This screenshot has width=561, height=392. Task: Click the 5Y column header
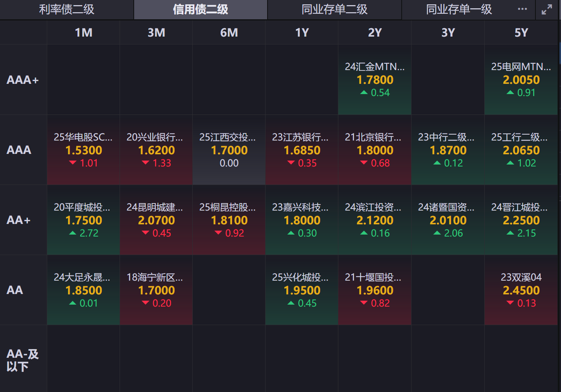521,32
